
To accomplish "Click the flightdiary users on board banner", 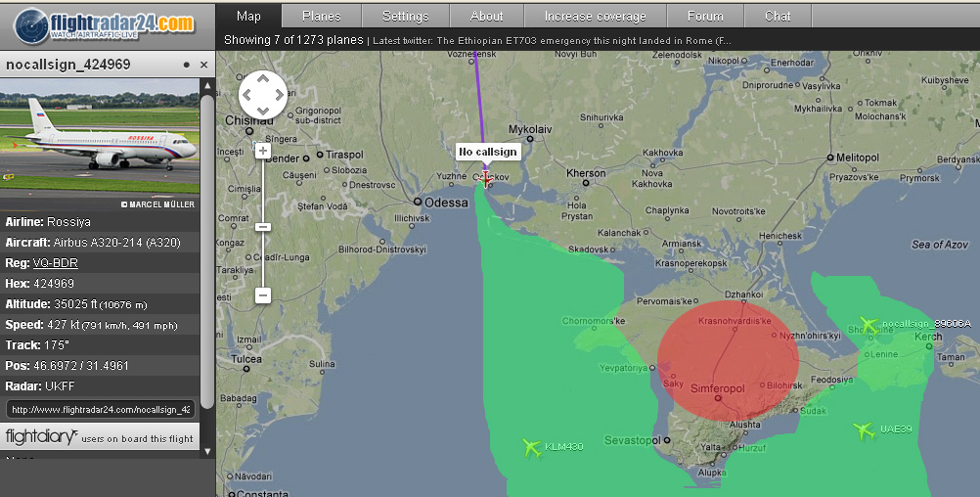I will pyautogui.click(x=100, y=437).
